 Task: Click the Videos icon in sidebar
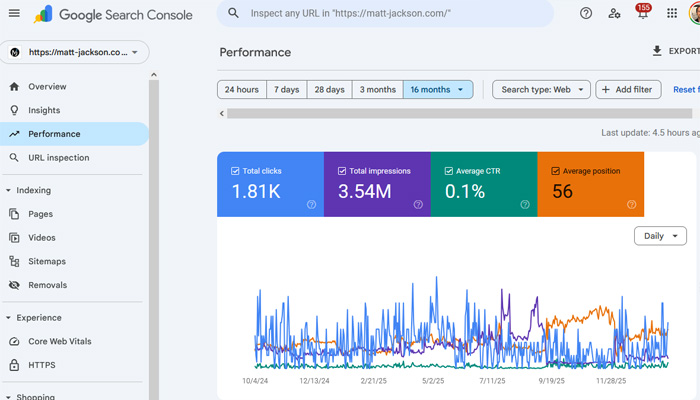click(x=14, y=238)
